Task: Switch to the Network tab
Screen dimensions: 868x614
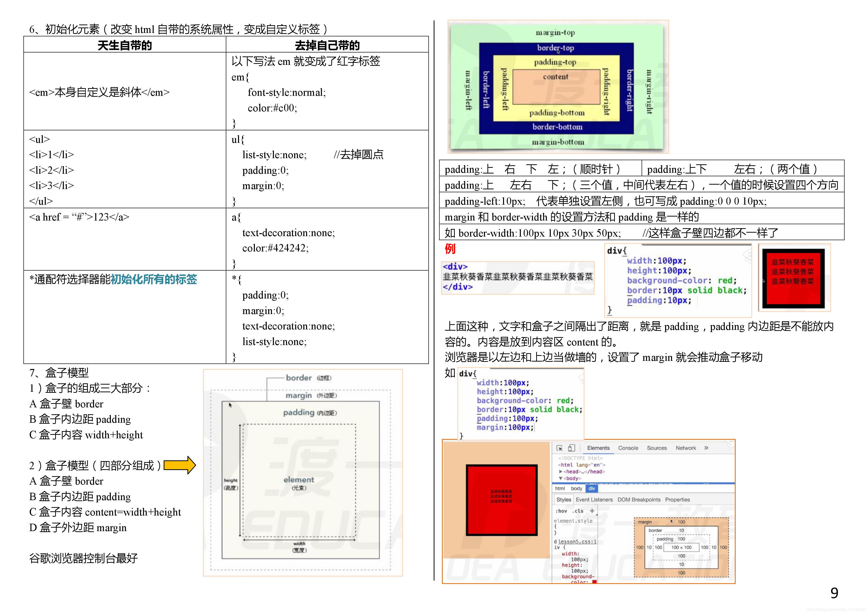Action: tap(686, 448)
